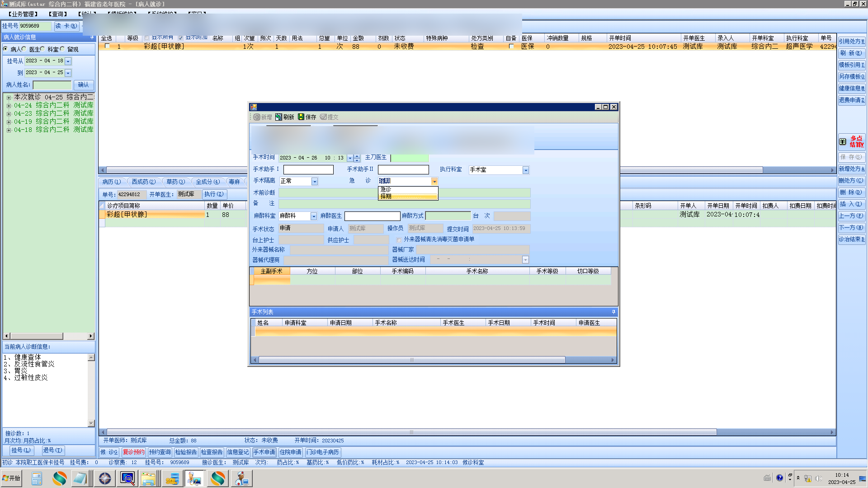Image resolution: width=868 pixels, height=488 pixels.
Task: Open the 执行科室 dropdown
Action: click(x=525, y=170)
